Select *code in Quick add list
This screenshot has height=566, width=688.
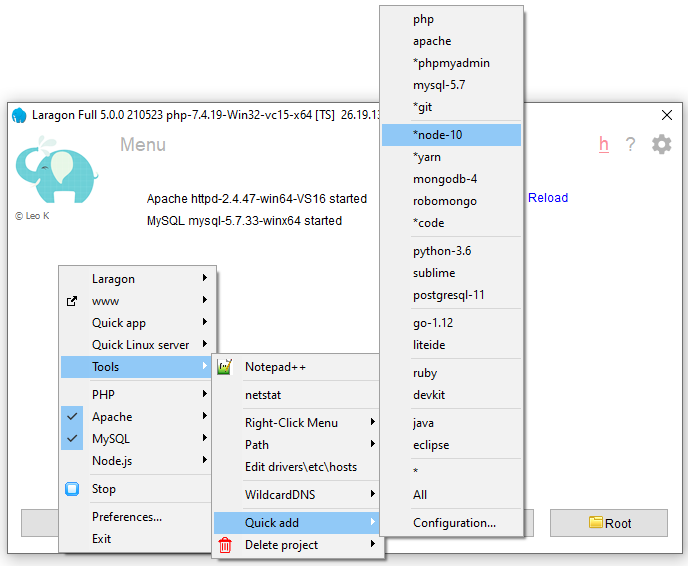click(x=452, y=223)
